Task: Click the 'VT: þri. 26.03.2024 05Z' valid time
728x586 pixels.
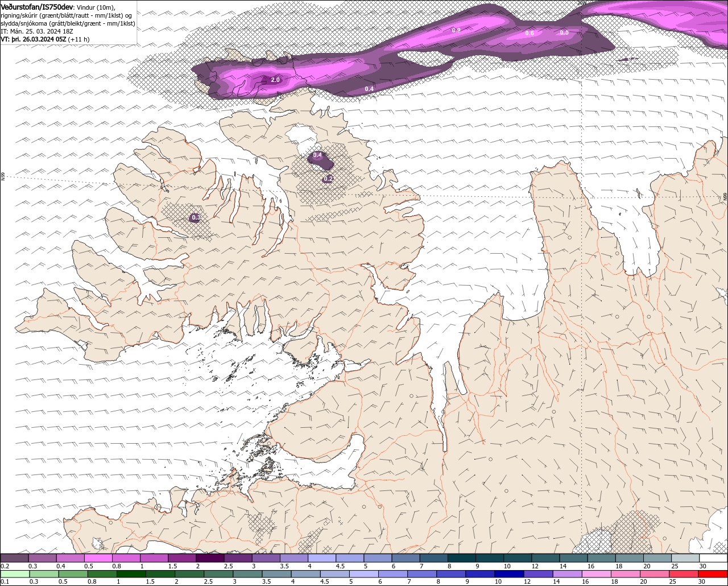Action: (34, 39)
